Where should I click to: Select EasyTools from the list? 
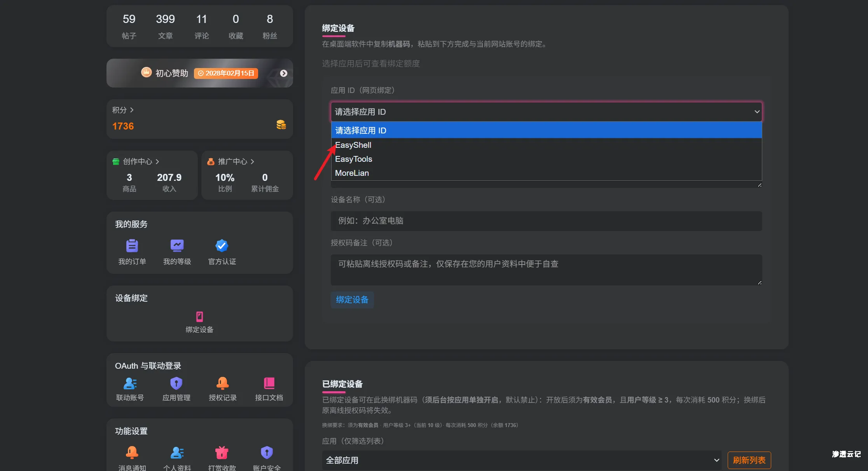pyautogui.click(x=546, y=159)
